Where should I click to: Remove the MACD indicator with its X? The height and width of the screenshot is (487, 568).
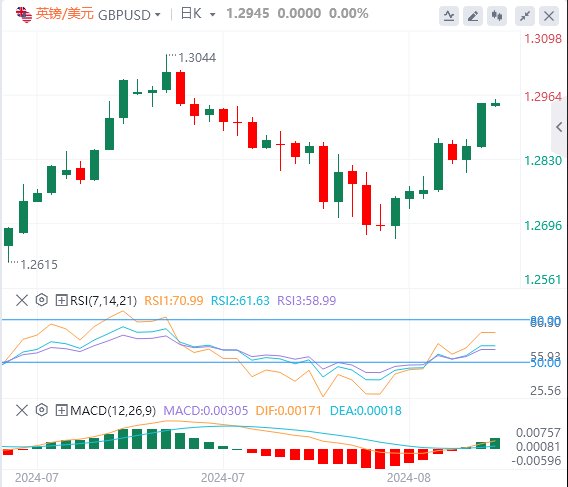22,411
